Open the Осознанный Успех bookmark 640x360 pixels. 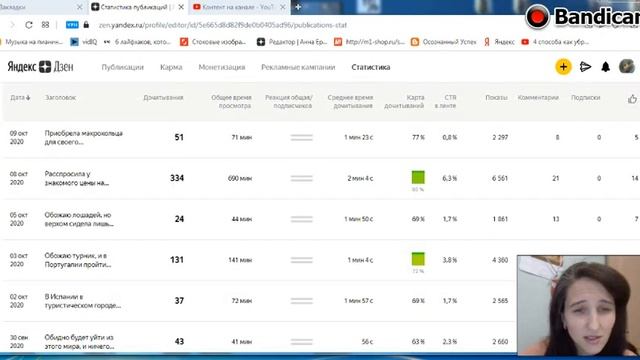pyautogui.click(x=443, y=42)
